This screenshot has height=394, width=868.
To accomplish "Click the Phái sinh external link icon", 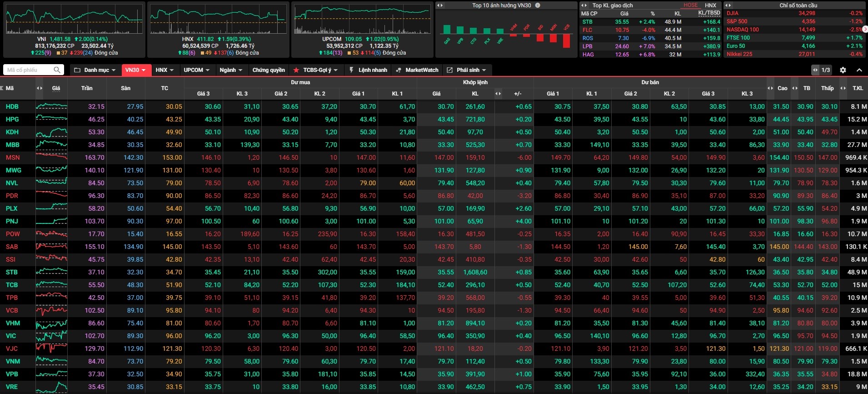I will click(449, 70).
